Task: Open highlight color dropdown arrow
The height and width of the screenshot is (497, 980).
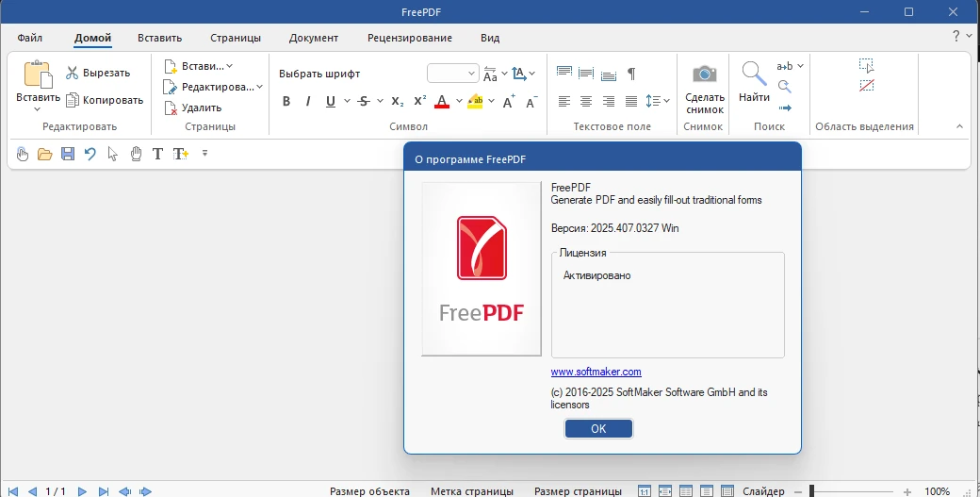Action: pyautogui.click(x=491, y=101)
